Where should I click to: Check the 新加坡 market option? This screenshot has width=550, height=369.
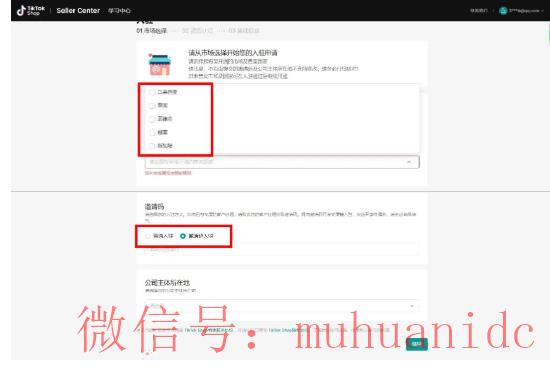coord(152,146)
